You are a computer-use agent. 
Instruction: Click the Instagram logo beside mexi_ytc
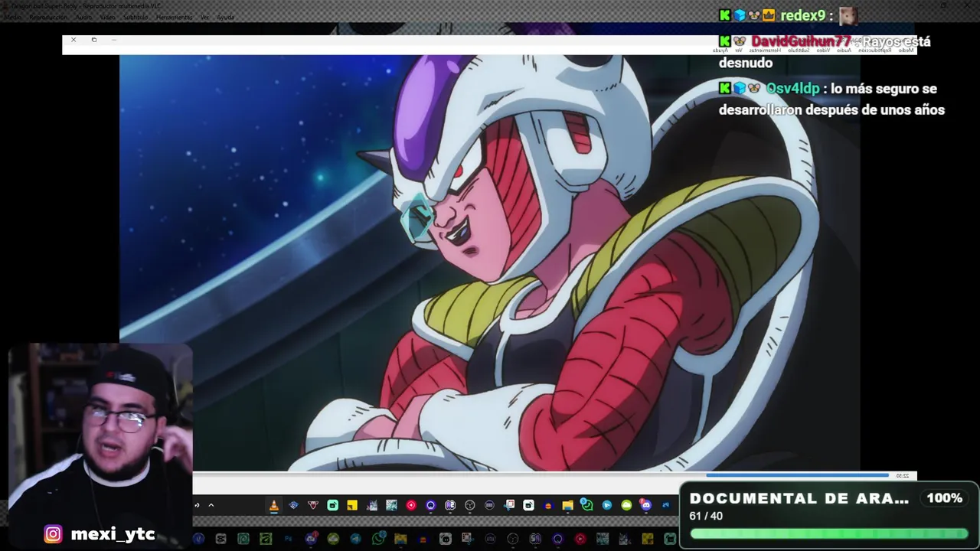coord(53,534)
